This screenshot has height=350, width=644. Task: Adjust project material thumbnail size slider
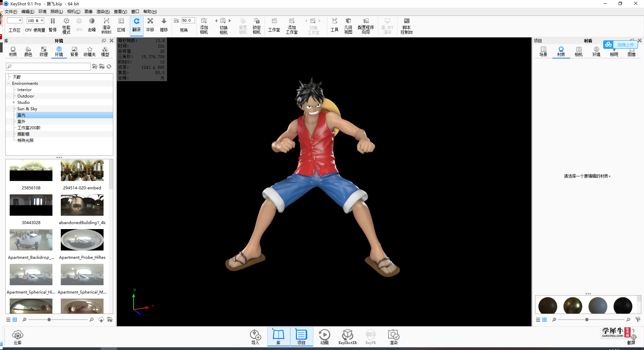coord(587,320)
